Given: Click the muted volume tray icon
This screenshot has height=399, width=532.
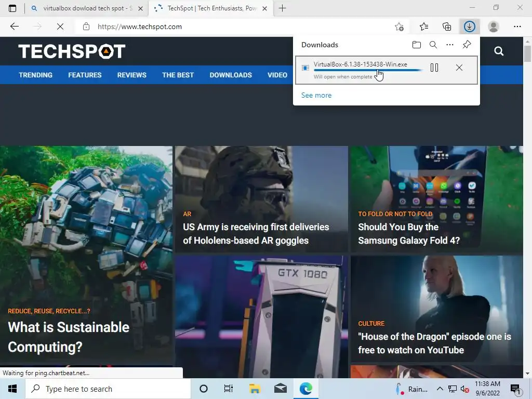Looking at the screenshot, I should (465, 389).
